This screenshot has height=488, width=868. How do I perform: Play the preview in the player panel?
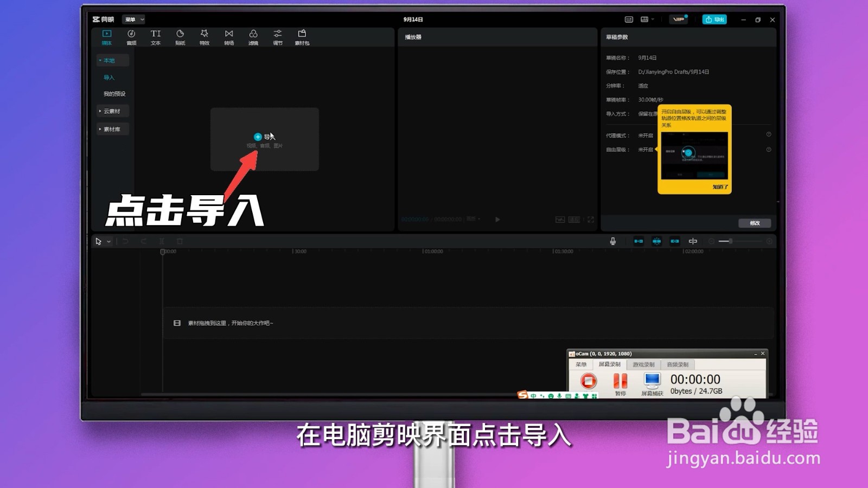tap(497, 220)
